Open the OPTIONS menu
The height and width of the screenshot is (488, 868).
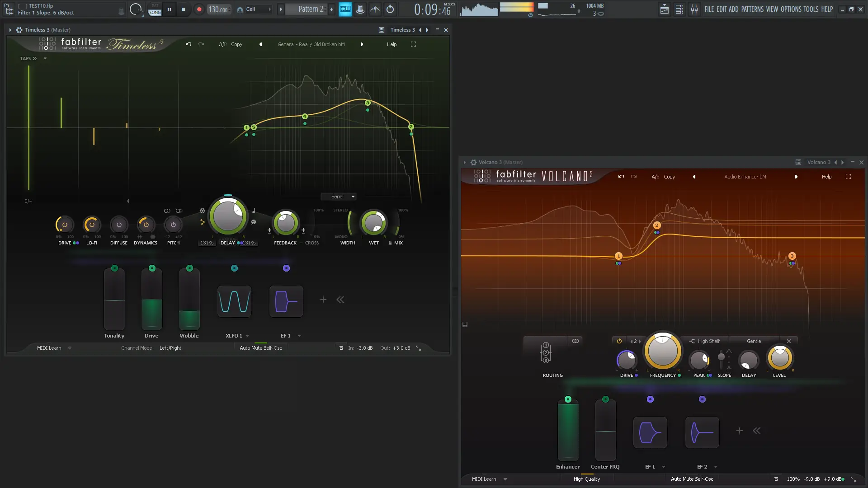click(791, 9)
